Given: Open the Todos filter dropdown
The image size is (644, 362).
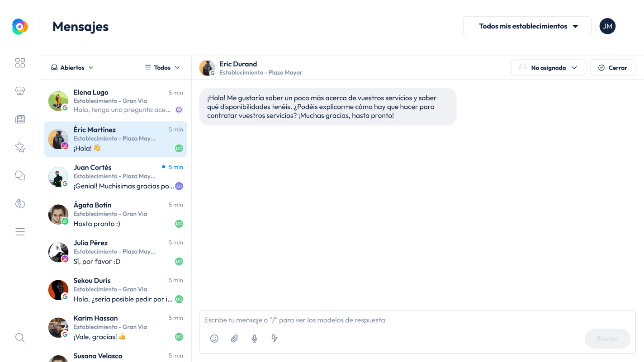Looking at the screenshot, I should [162, 67].
